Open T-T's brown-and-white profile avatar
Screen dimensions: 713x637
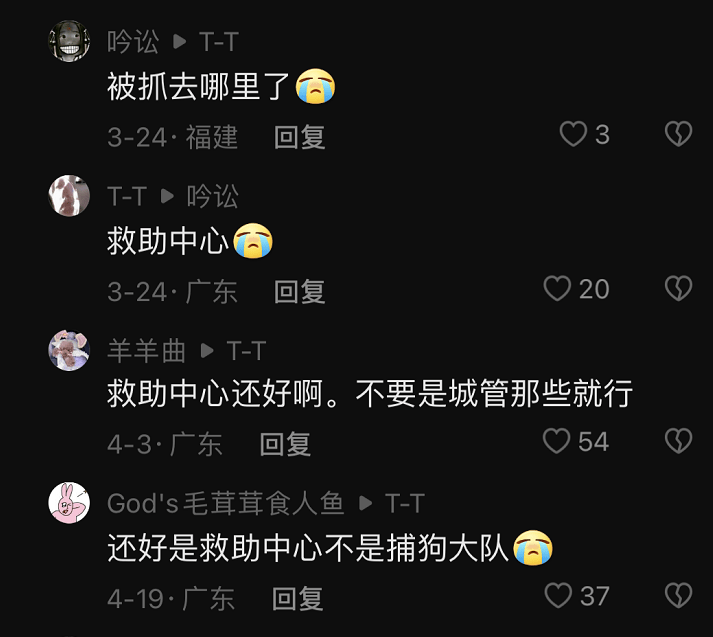(69, 196)
